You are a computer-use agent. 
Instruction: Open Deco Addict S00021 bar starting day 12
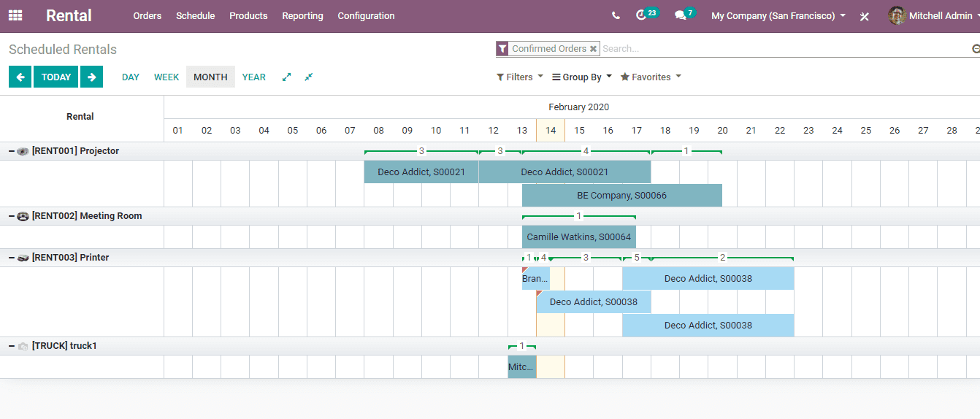[x=564, y=172]
